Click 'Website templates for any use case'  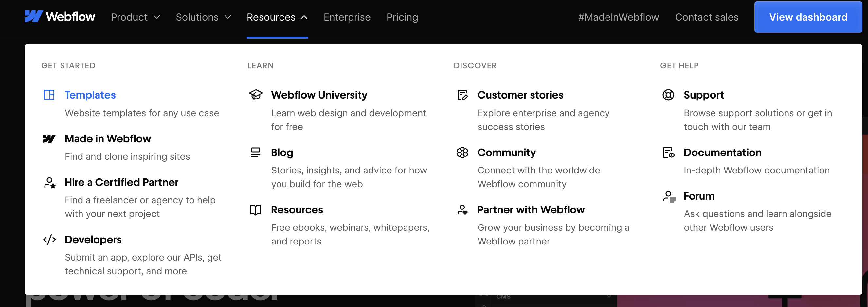pos(142,113)
